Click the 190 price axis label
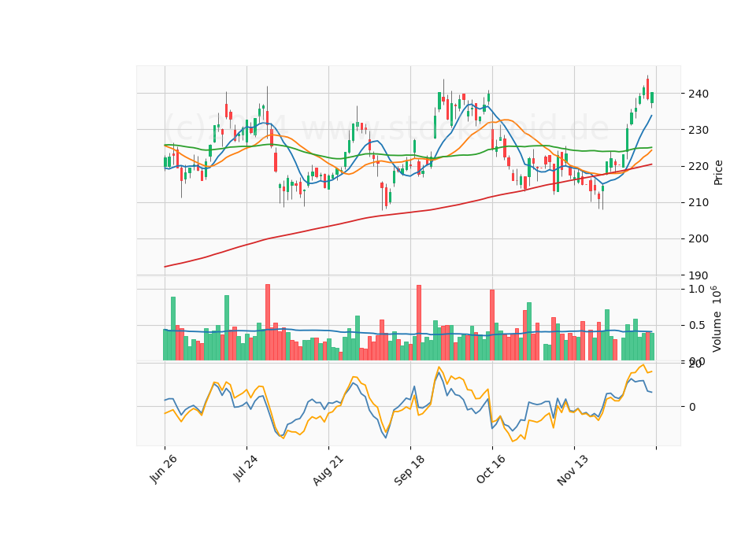 [699, 275]
